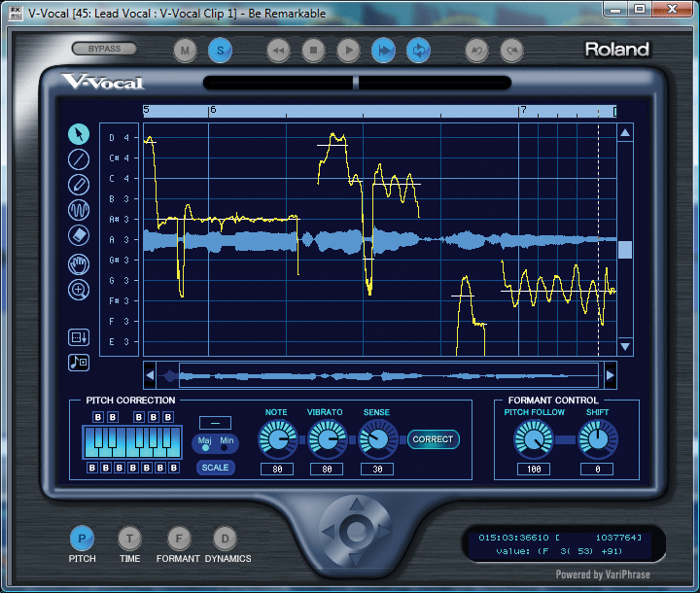Click the Redo arrow button
Viewport: 700px width, 593px height.
[511, 51]
